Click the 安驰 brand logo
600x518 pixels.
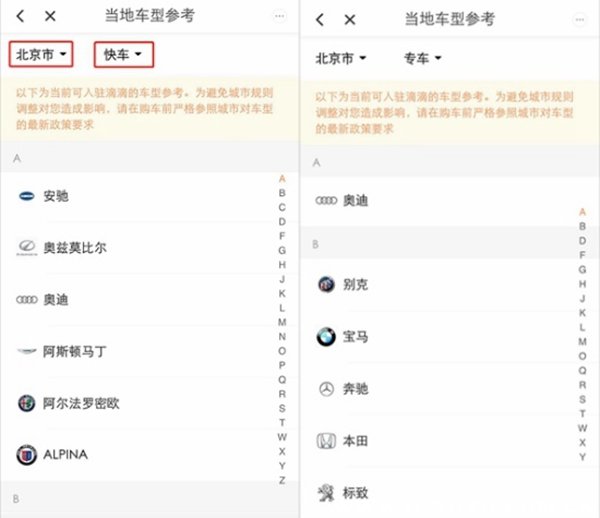click(25, 196)
